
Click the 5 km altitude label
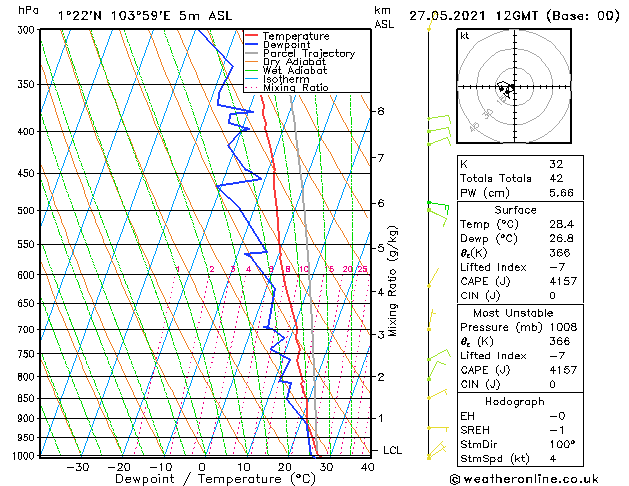[x=381, y=248]
